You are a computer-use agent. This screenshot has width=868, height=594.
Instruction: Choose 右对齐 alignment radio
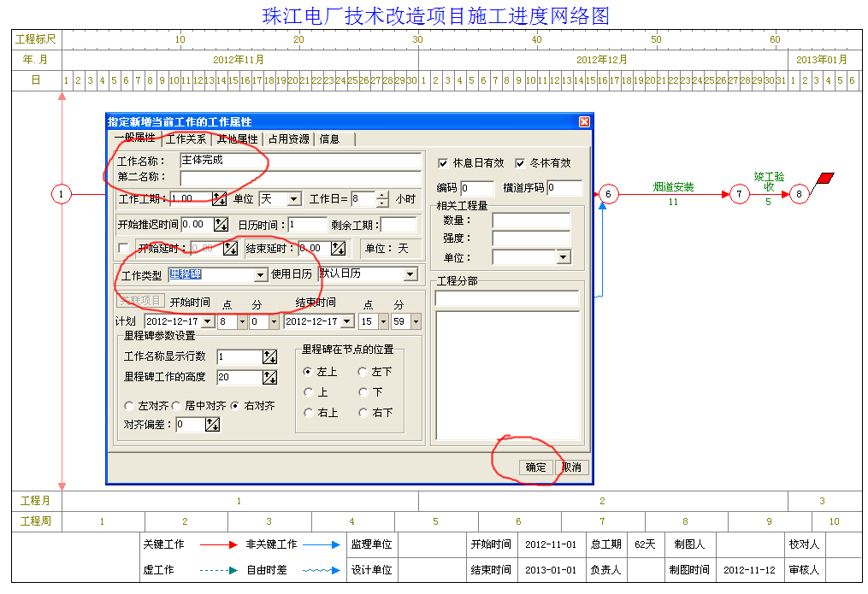(x=234, y=406)
